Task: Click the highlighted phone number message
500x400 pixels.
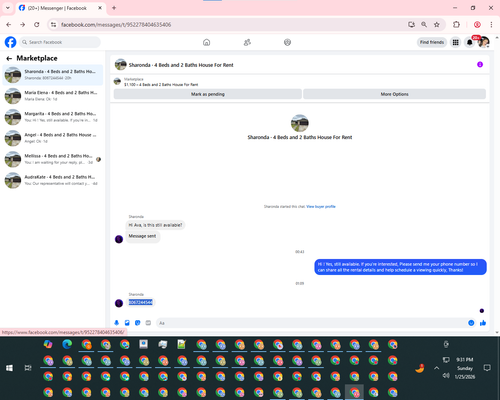Action: [141, 302]
